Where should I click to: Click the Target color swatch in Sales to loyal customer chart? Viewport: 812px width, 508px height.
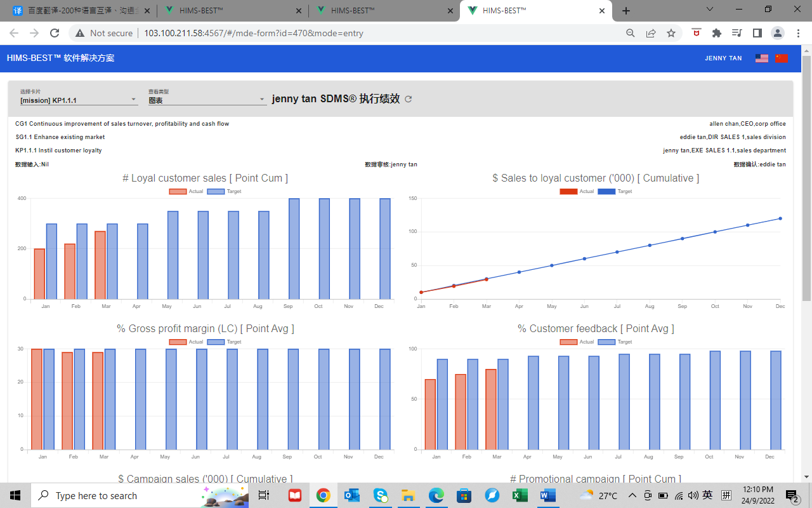pyautogui.click(x=606, y=191)
